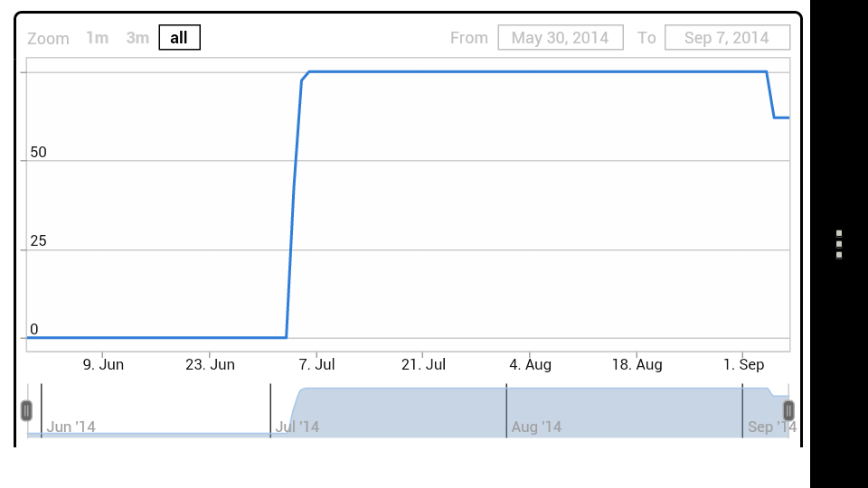Click the 4. Aug axis label

531,364
